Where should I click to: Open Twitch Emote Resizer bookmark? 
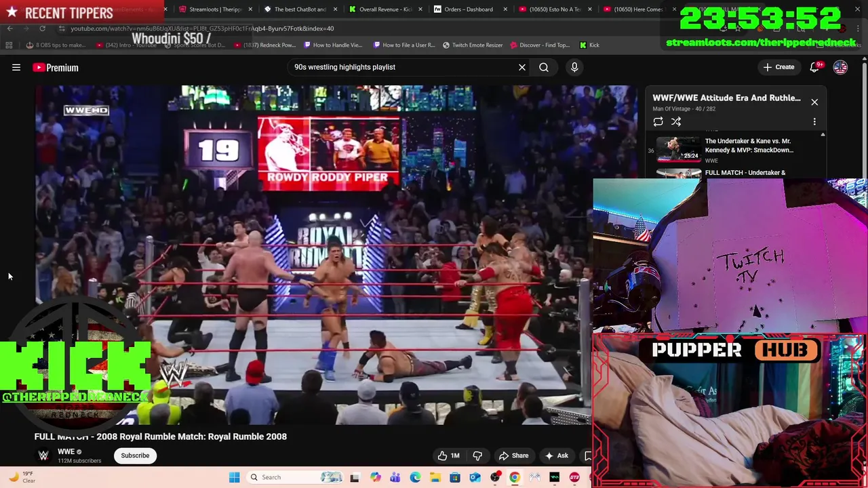pos(473,45)
